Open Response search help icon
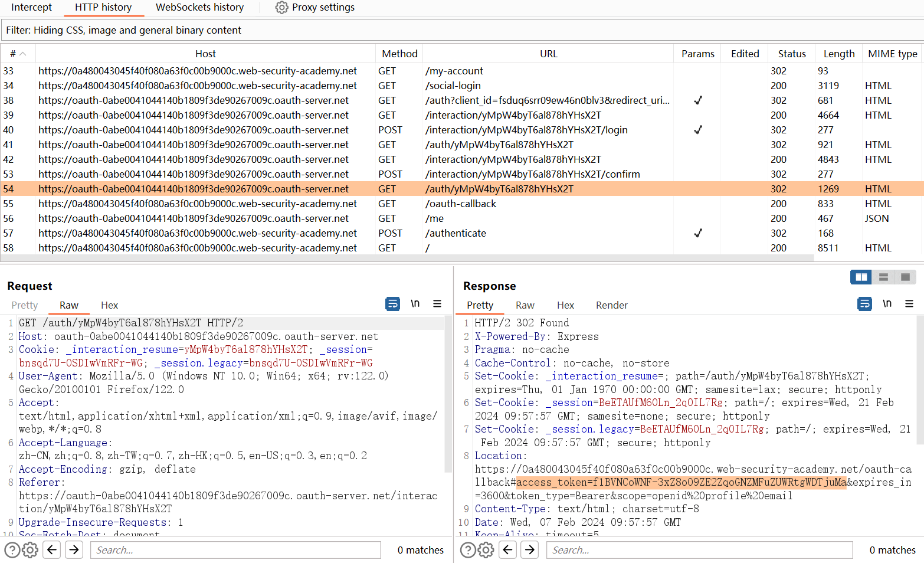Screen dimensions: 924x563 click(468, 550)
